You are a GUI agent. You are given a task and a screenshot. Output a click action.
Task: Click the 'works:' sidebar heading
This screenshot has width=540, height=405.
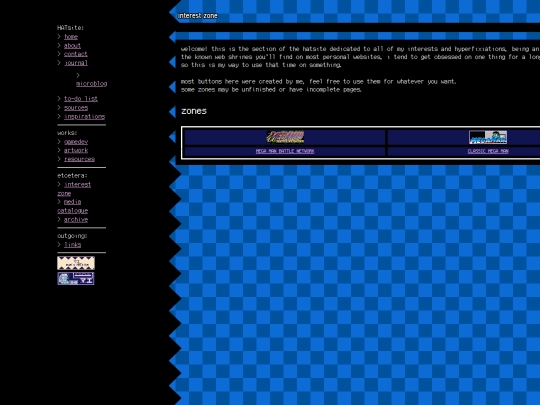67,133
